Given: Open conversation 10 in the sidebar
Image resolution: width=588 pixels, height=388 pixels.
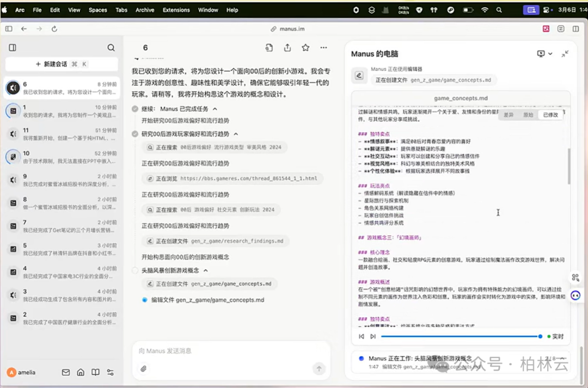Looking at the screenshot, I should (62, 157).
